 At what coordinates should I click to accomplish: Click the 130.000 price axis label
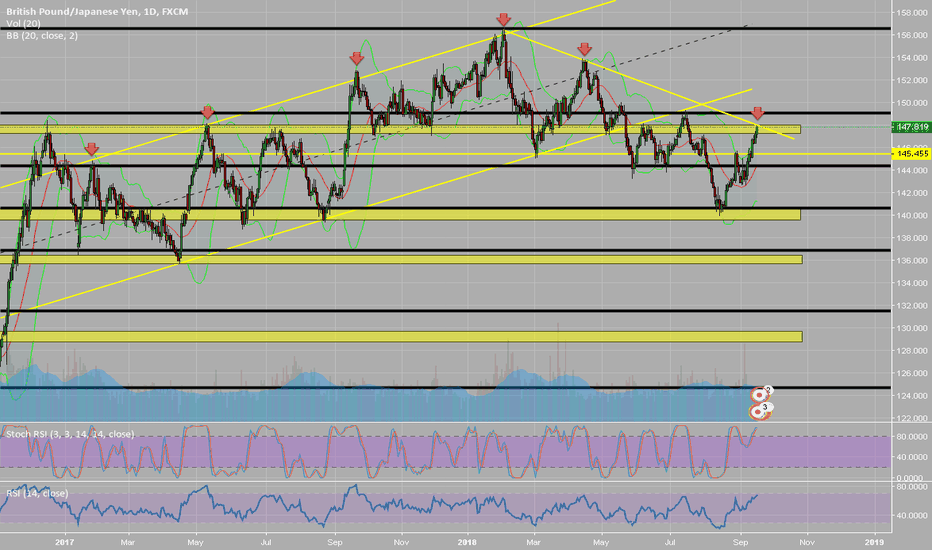click(912, 328)
